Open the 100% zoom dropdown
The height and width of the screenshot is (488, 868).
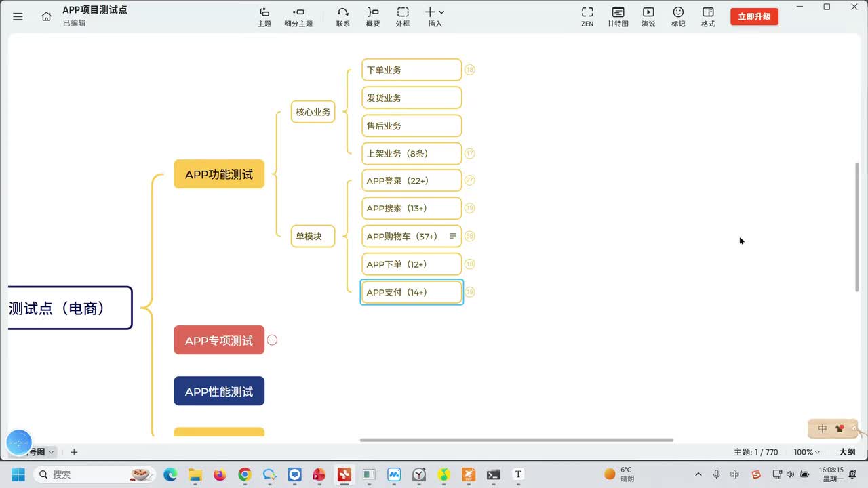click(807, 452)
